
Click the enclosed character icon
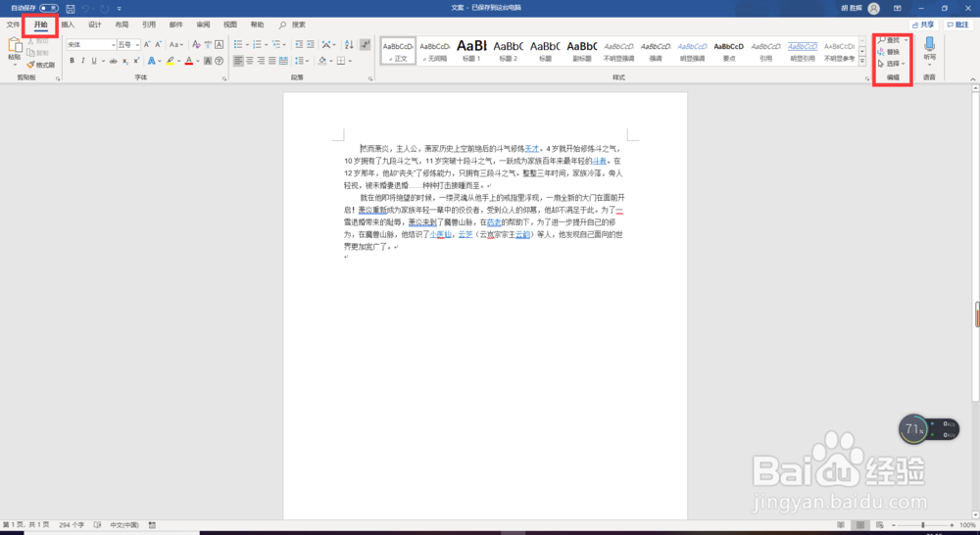click(219, 61)
